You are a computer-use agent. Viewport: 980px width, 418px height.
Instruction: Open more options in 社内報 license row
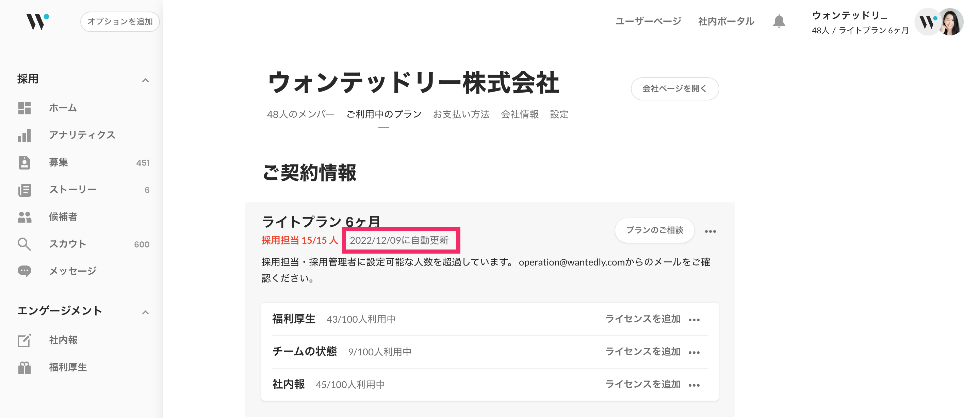(x=694, y=385)
